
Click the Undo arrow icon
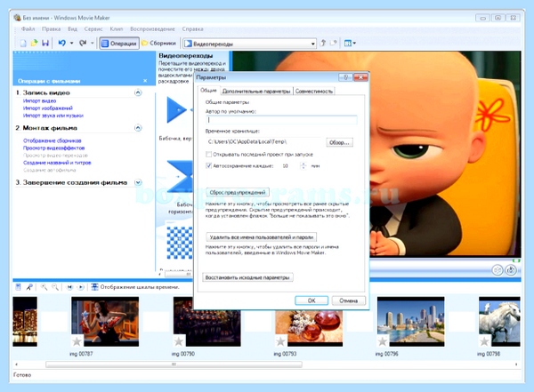[x=61, y=43]
